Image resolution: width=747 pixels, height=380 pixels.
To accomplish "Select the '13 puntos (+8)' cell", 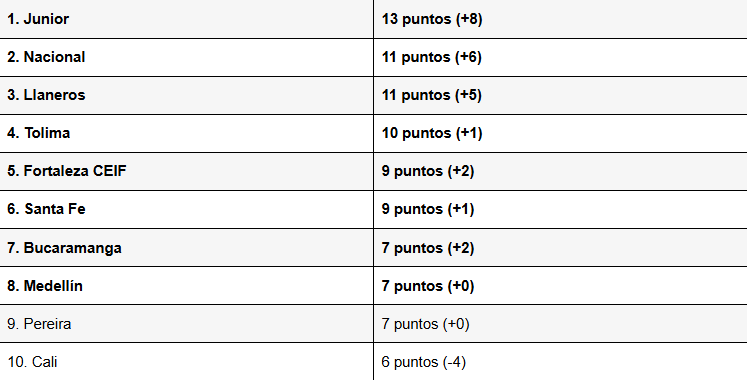I will coord(560,19).
